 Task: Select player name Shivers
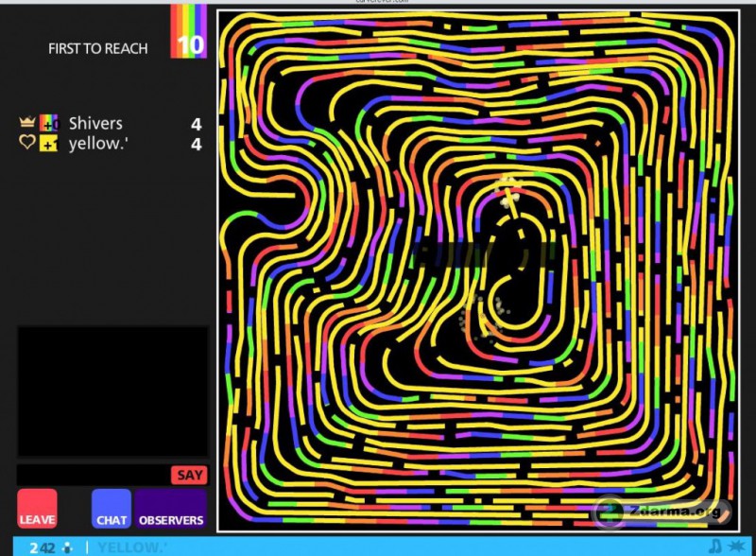point(95,124)
